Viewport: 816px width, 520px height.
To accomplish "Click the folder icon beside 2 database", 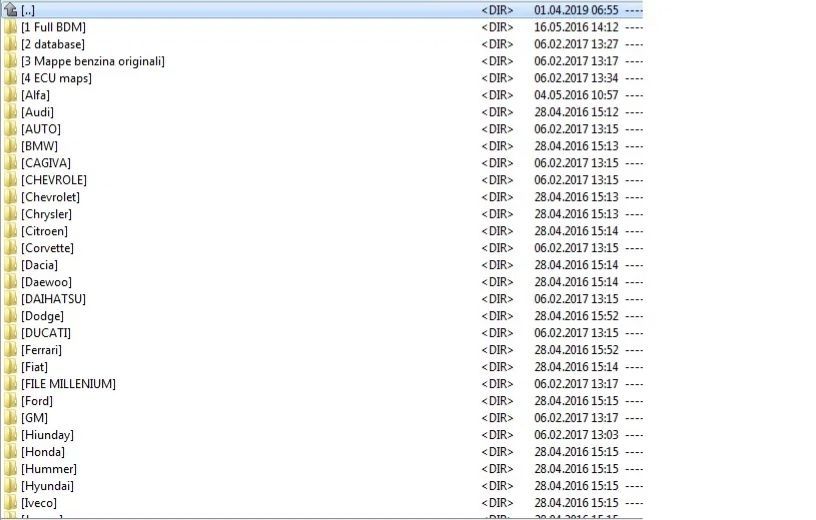I will 10,44.
